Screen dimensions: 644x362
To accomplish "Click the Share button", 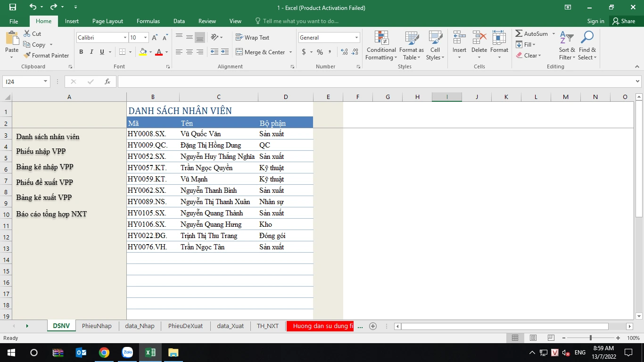I will tap(624, 21).
